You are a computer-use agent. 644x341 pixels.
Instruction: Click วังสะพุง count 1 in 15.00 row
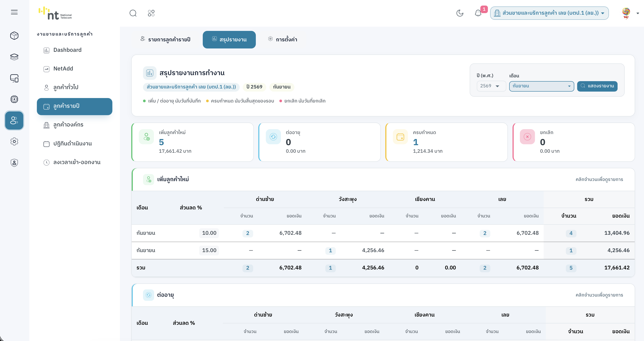tap(330, 251)
